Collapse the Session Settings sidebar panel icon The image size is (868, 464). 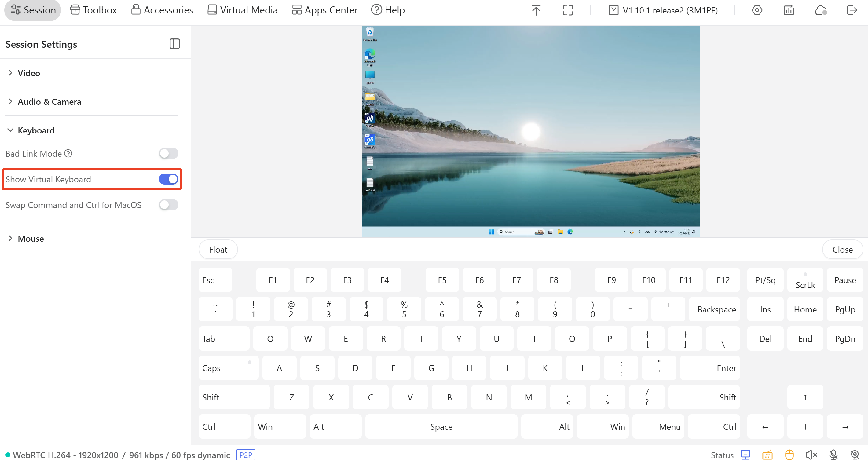(x=174, y=44)
